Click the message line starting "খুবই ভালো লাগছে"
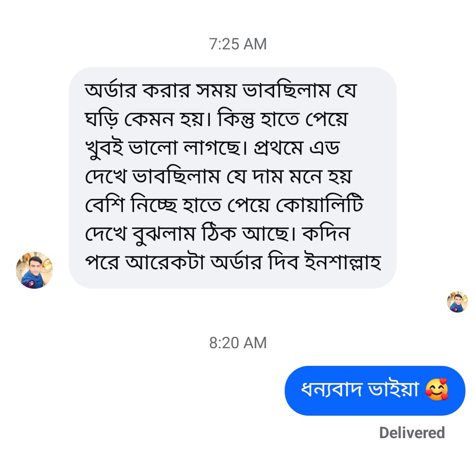Screen dimensions: 476x458 (212, 149)
